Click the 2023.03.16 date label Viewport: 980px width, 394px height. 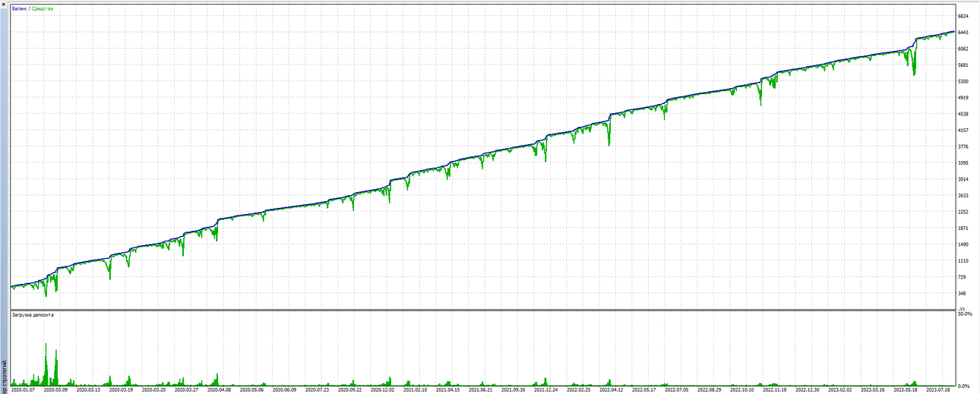873,389
